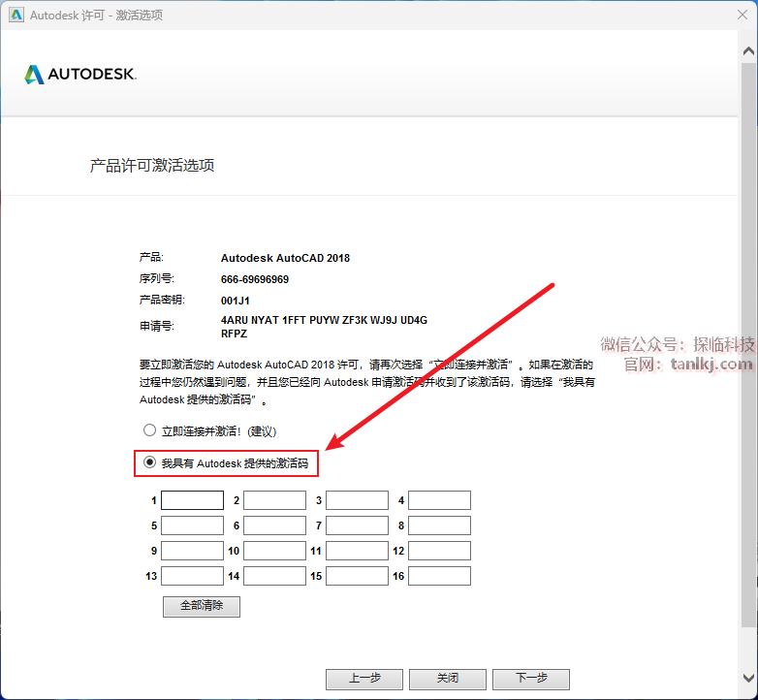This screenshot has height=700, width=758.
Task: Click activation code field 10
Action: [x=274, y=551]
